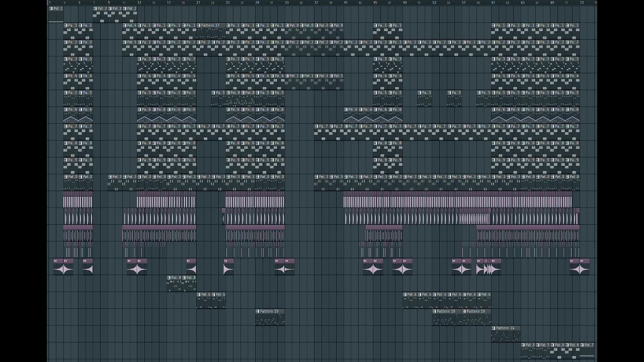Jump to bar 61 on the timeline
This screenshot has height=362, width=644.
click(493, 3)
